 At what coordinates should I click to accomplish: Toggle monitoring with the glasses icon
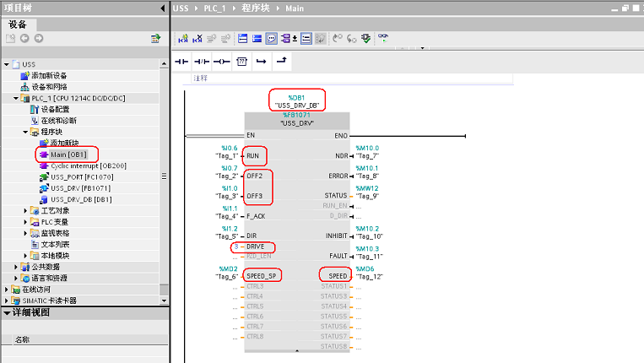[x=383, y=39]
